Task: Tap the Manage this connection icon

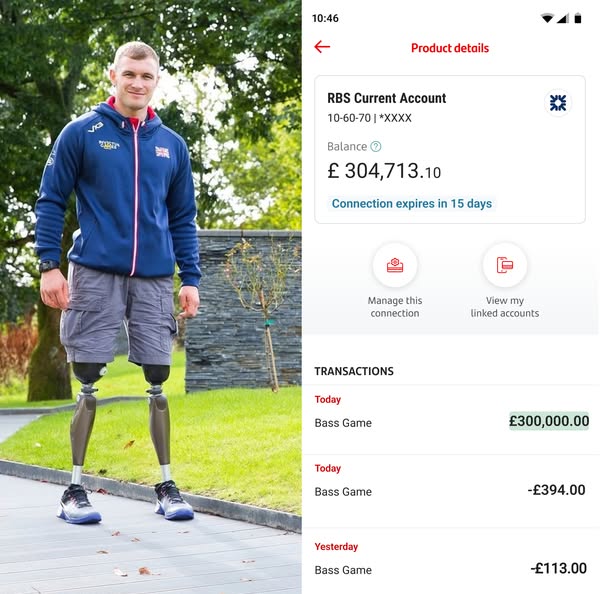Action: 395,265
